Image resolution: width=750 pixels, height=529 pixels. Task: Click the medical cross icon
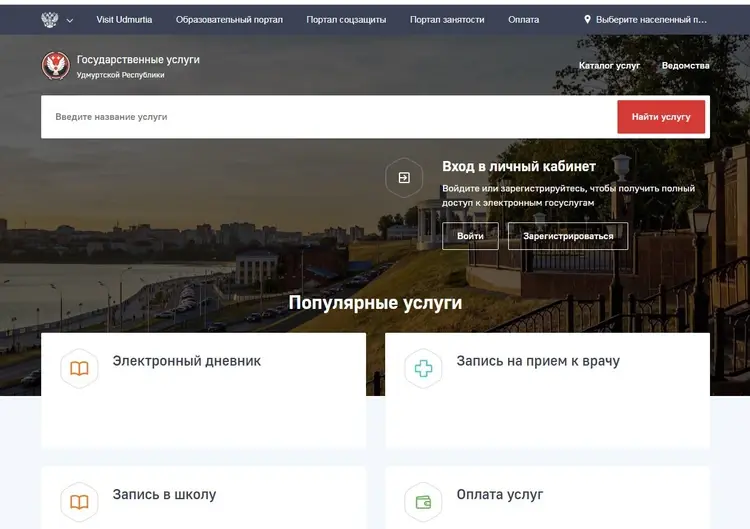(x=423, y=368)
